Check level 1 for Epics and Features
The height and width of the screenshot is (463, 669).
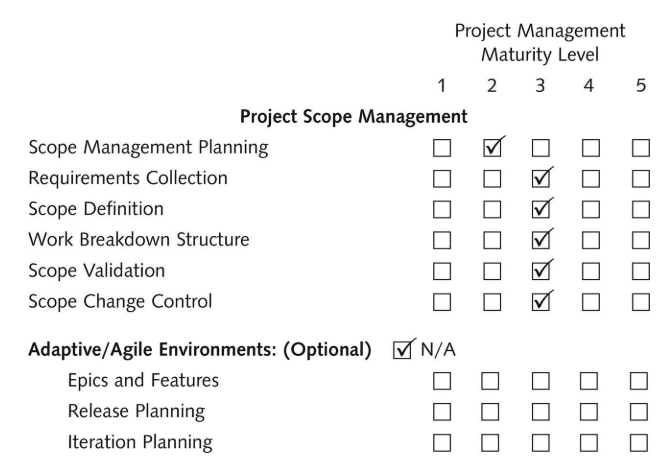pyautogui.click(x=441, y=381)
